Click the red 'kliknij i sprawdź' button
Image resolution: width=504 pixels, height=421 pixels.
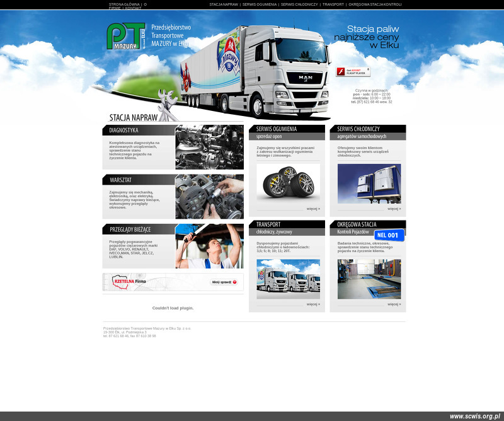click(x=224, y=282)
